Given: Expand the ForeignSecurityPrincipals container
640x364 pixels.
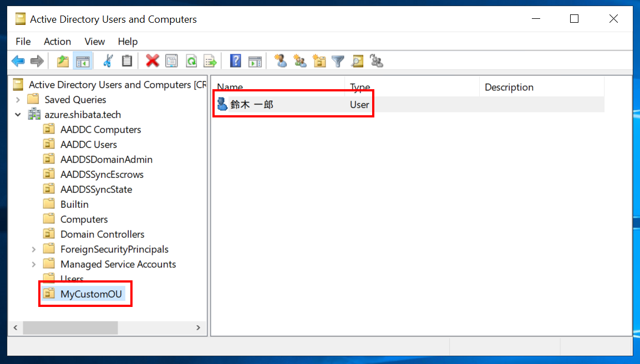Looking at the screenshot, I should tap(33, 249).
